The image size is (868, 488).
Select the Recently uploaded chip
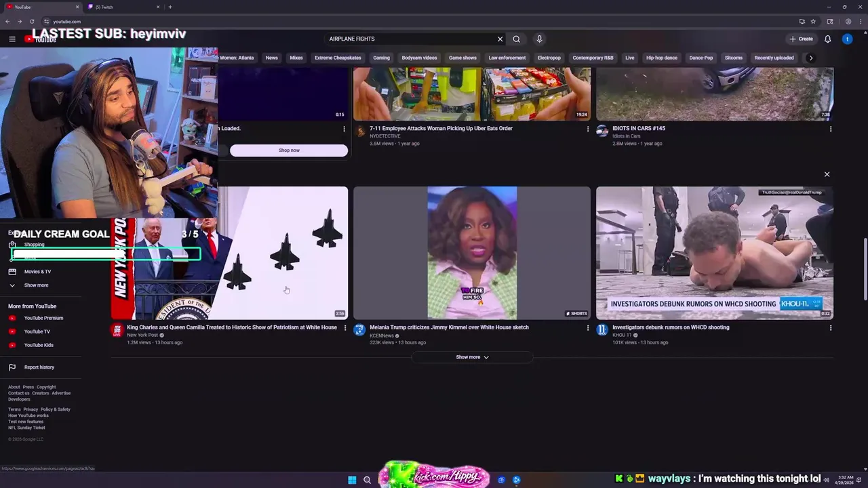pos(774,58)
